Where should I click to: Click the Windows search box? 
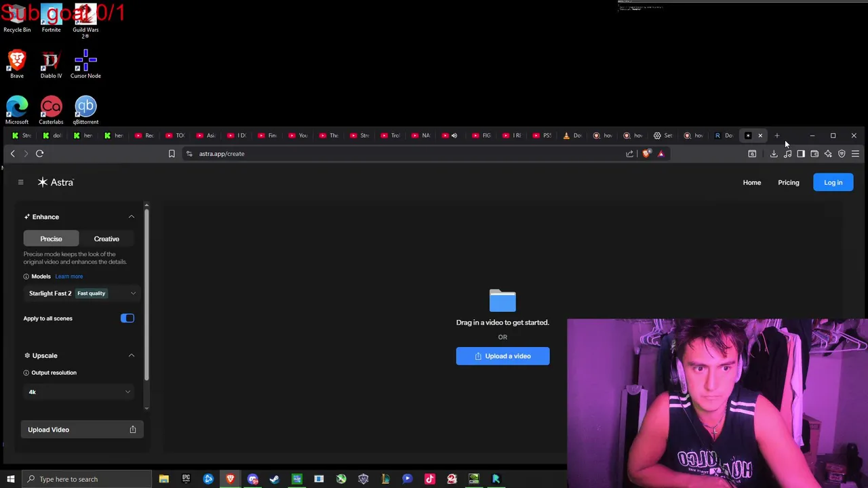click(x=87, y=479)
